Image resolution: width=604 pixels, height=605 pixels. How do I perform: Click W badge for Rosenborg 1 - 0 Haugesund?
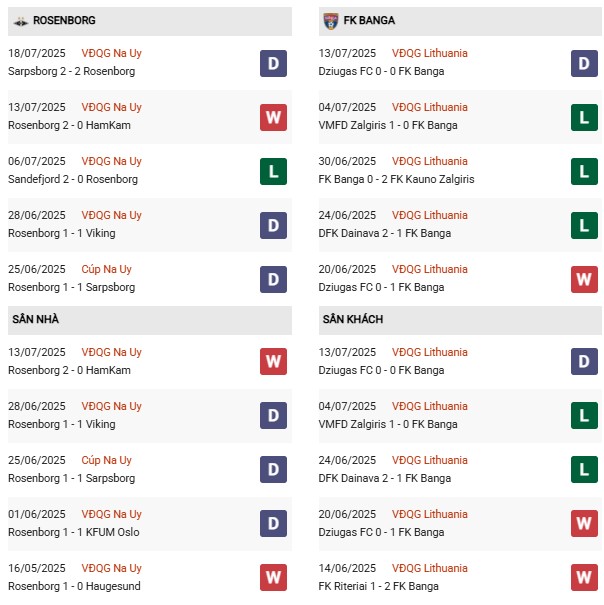click(273, 577)
